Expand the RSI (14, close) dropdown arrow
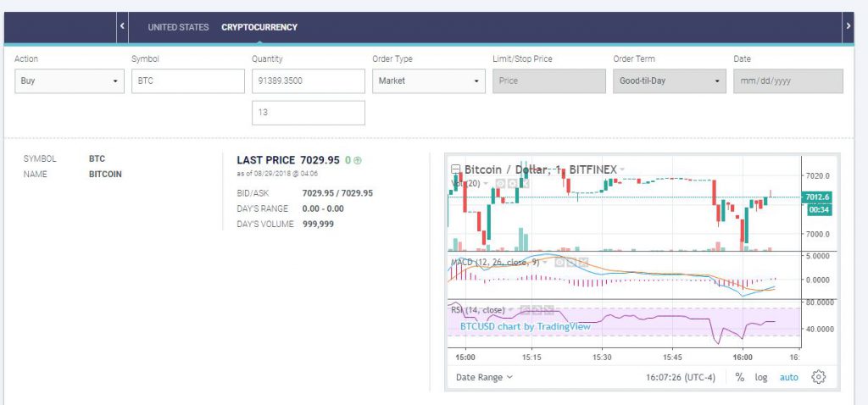Viewport: 868px width, 405px height. click(x=510, y=310)
